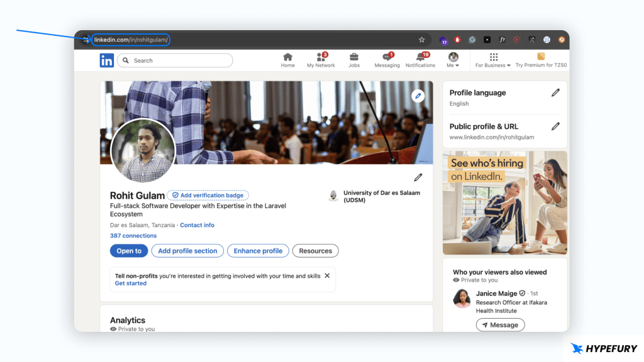Edit Profile language pencil icon

555,93
